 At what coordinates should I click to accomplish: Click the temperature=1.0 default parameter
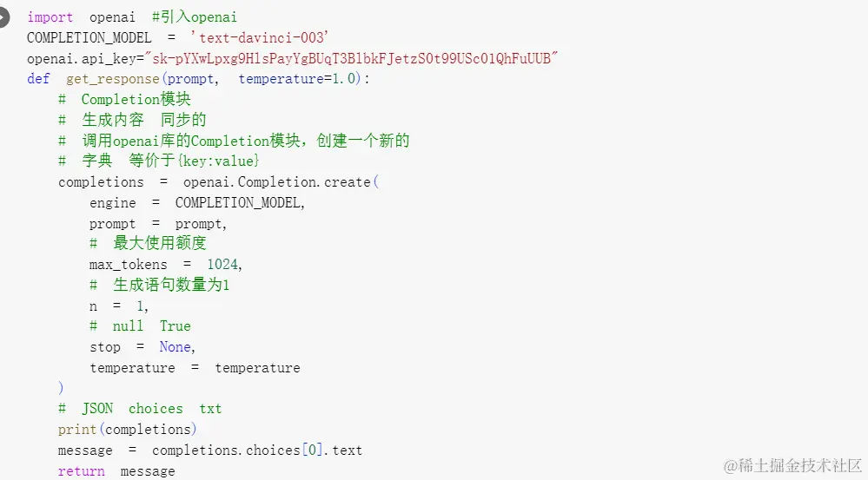(296, 79)
